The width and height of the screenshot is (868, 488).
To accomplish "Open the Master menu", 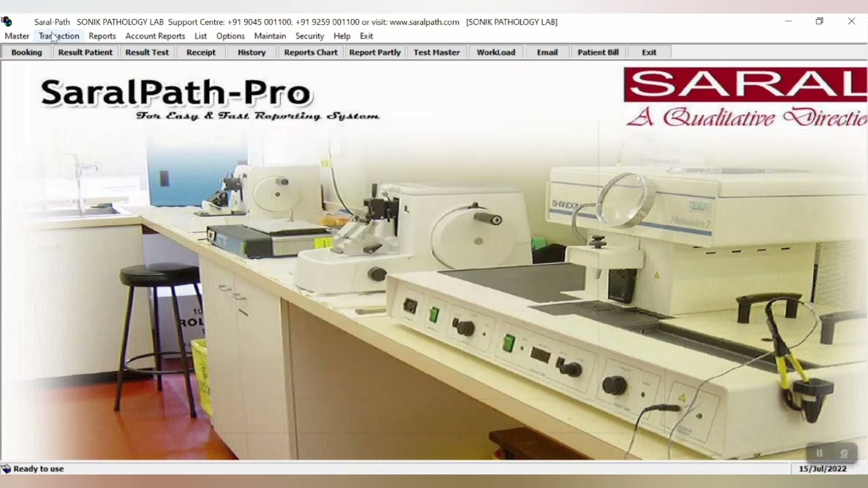I will pos(17,36).
